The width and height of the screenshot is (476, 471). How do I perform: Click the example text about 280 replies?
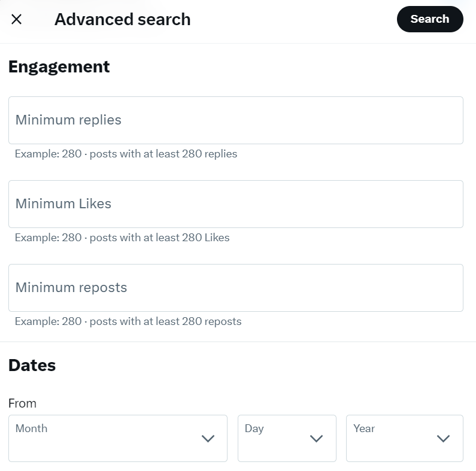point(126,154)
